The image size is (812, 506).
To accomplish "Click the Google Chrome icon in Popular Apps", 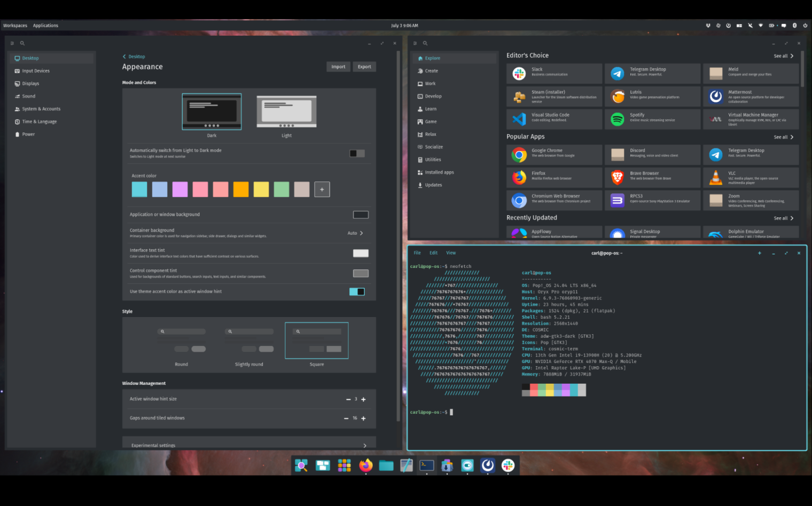I will (x=519, y=155).
